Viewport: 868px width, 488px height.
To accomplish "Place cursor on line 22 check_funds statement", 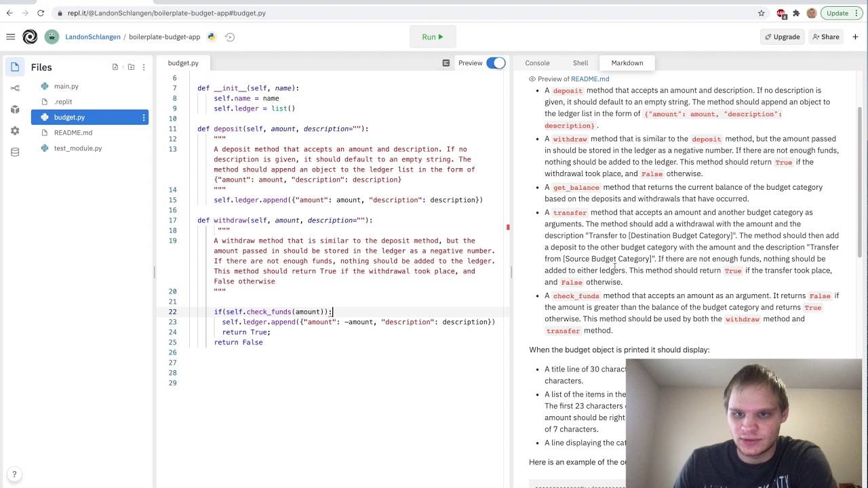I will click(273, 312).
